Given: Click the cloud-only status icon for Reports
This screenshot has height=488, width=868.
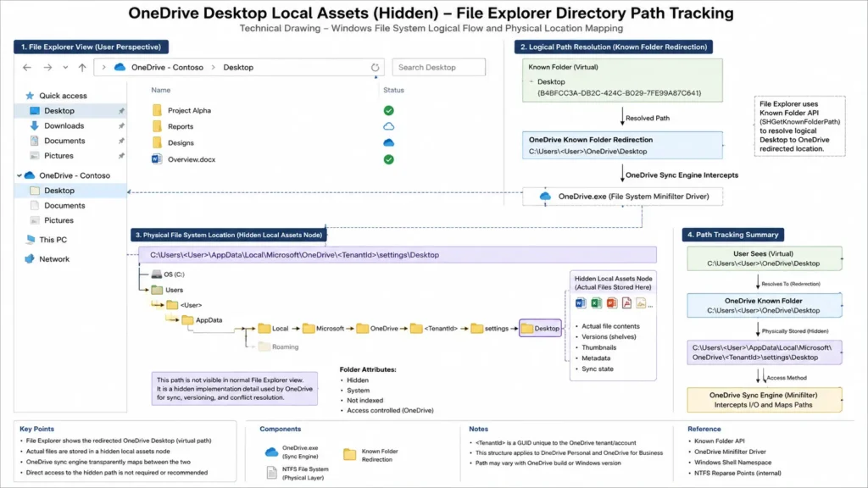Looking at the screenshot, I should coord(388,126).
